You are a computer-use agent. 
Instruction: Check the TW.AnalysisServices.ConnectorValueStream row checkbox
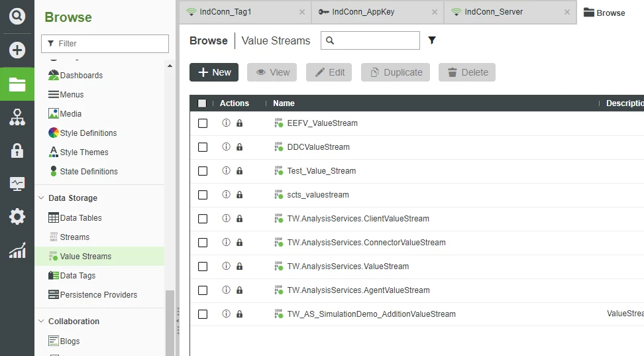(x=203, y=243)
